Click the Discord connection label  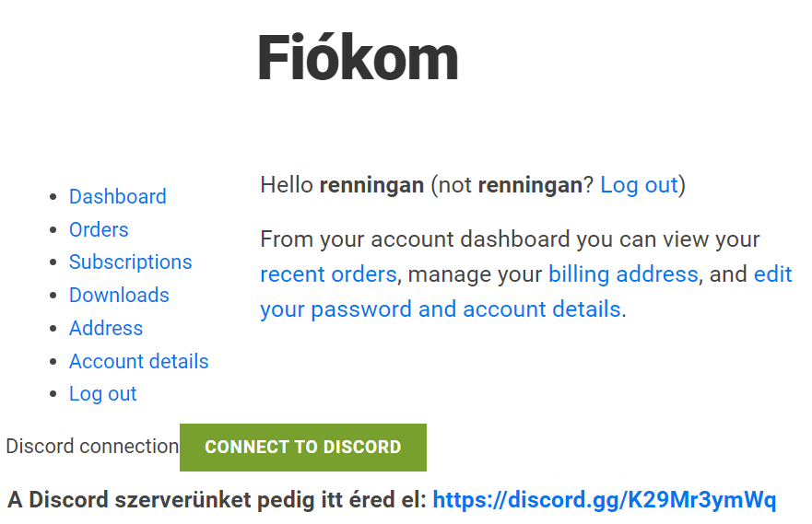[x=92, y=447]
